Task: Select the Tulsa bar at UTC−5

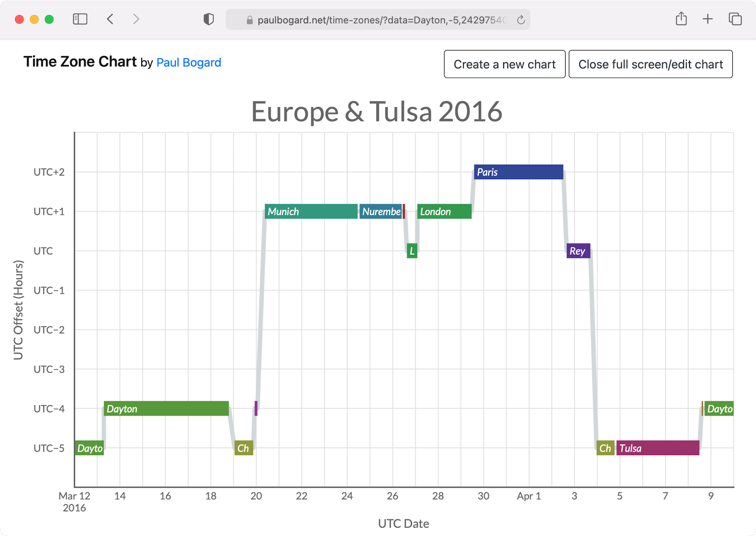Action: (658, 448)
